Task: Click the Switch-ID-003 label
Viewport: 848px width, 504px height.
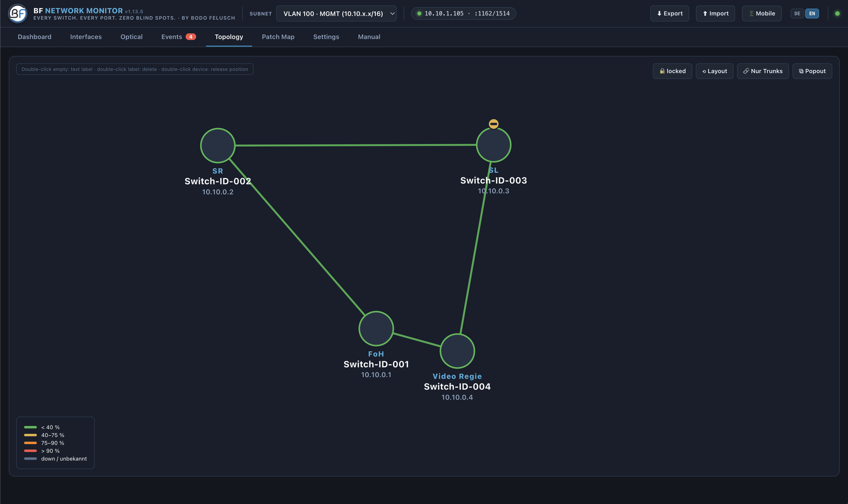Action: 493,181
